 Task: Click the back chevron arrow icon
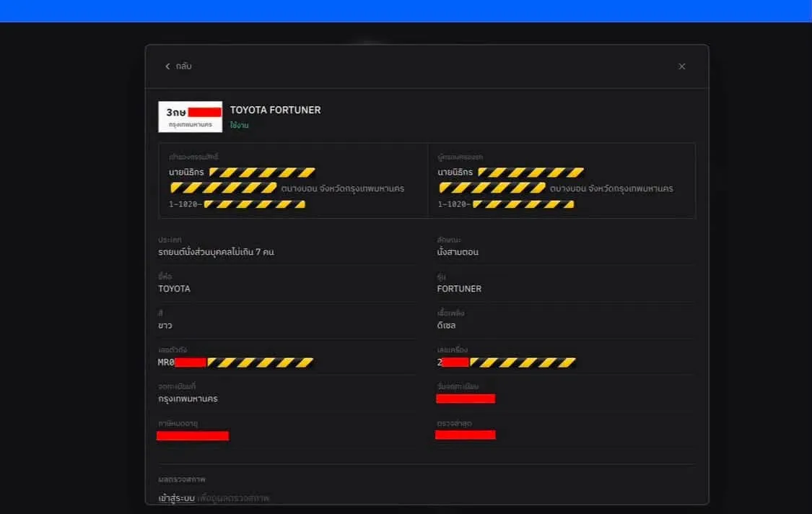click(x=167, y=66)
